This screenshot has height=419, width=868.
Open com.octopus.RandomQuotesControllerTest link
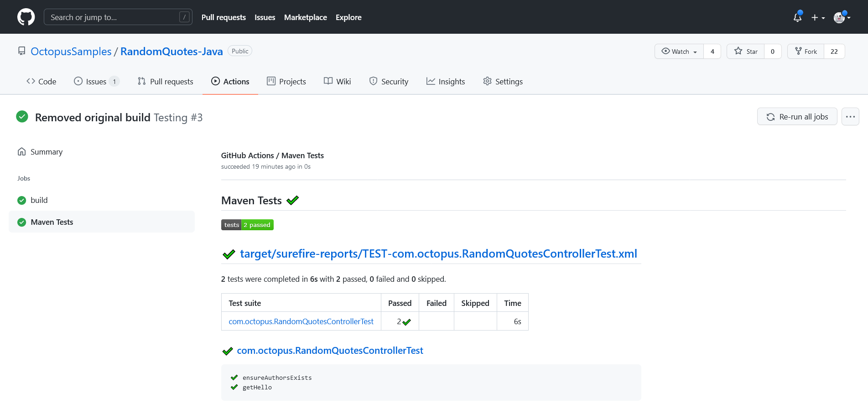(x=330, y=350)
